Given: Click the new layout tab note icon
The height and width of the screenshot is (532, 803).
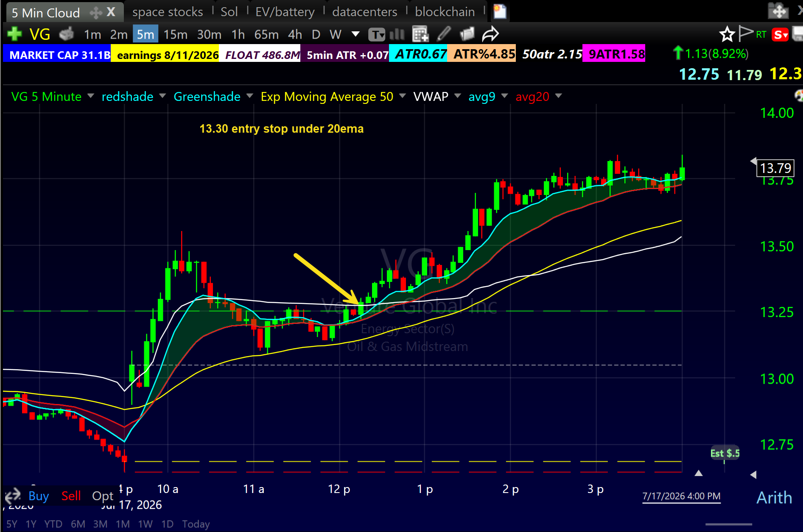Looking at the screenshot, I should [x=500, y=11].
